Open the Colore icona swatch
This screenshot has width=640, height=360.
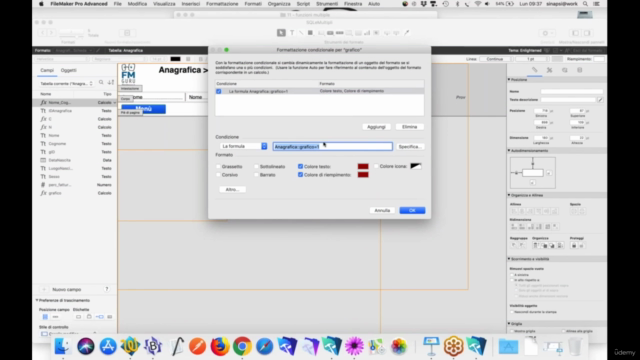click(416, 166)
